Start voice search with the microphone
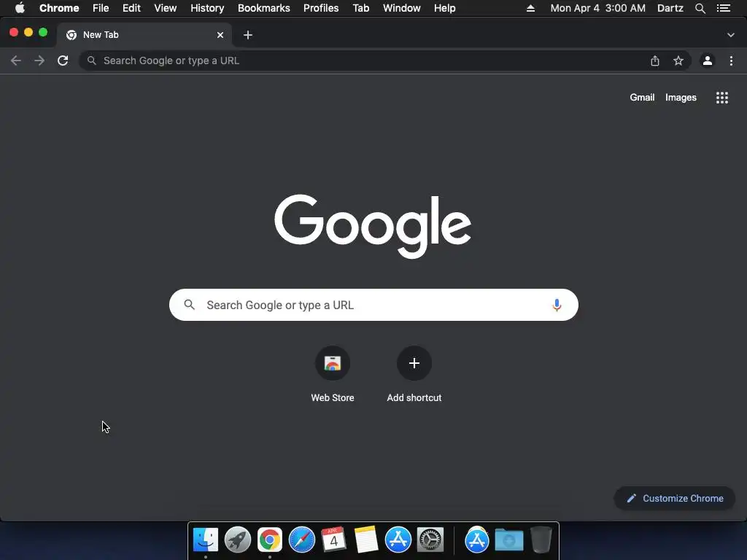The height and width of the screenshot is (560, 747). 557,305
